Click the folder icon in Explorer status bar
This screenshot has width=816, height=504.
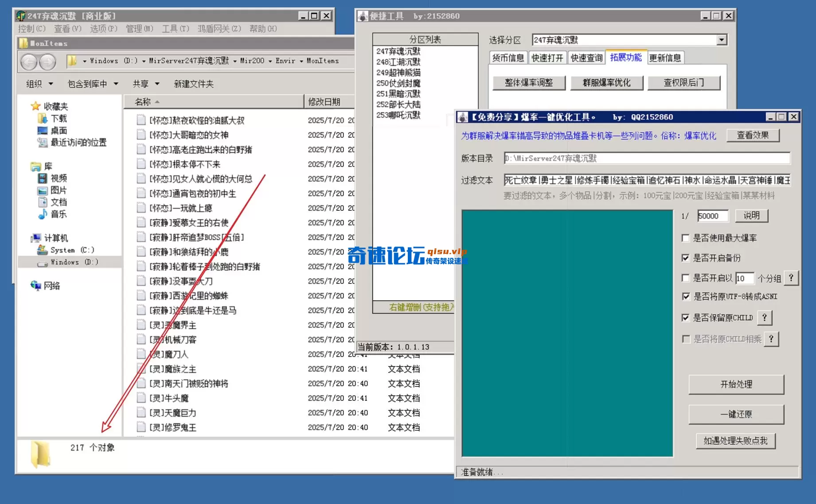pyautogui.click(x=40, y=451)
